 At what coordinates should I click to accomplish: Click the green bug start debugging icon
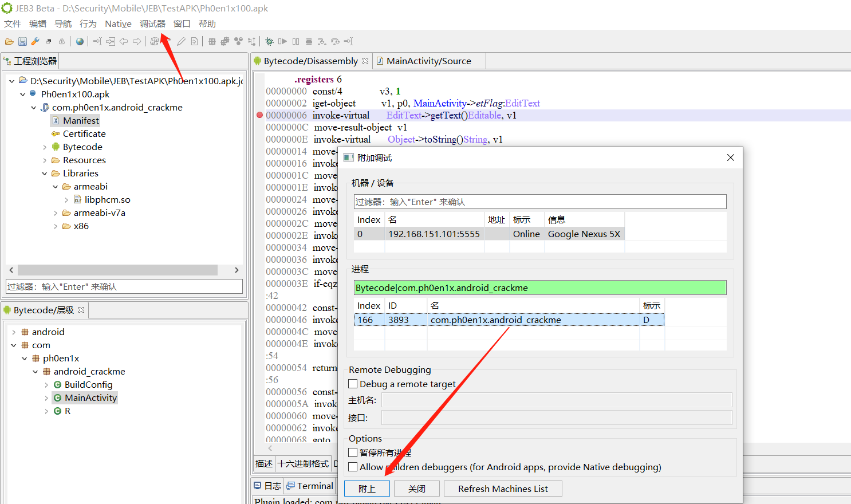click(x=269, y=41)
